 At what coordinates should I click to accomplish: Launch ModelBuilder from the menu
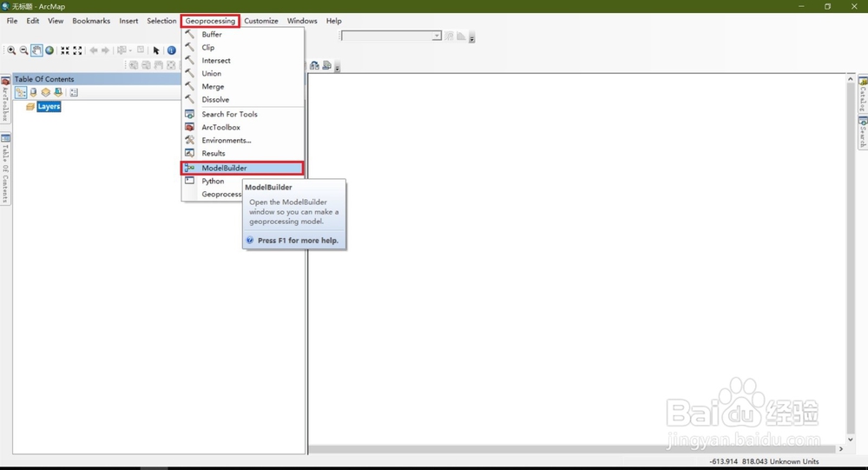tap(243, 168)
